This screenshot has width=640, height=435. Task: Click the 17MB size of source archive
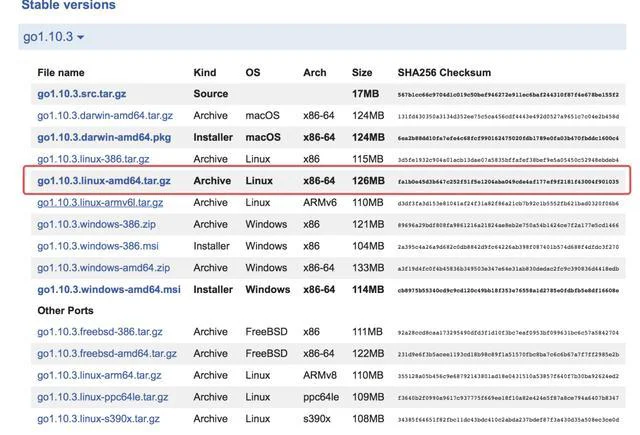pos(365,94)
